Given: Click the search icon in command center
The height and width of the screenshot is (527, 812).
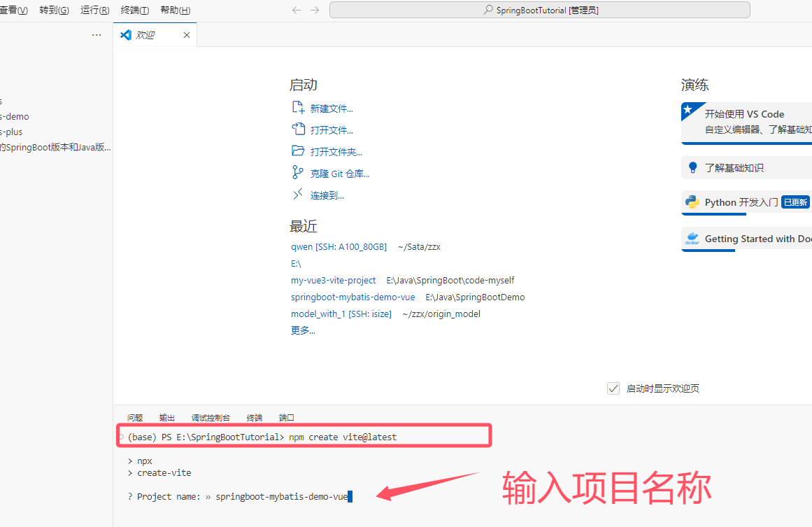Looking at the screenshot, I should (x=488, y=10).
